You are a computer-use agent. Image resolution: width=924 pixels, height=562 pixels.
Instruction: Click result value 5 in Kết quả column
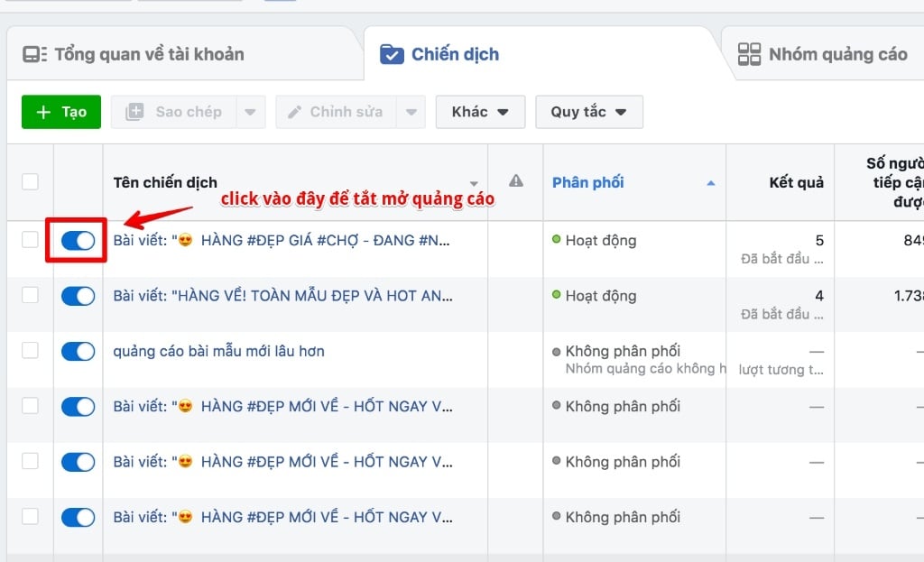pos(819,240)
